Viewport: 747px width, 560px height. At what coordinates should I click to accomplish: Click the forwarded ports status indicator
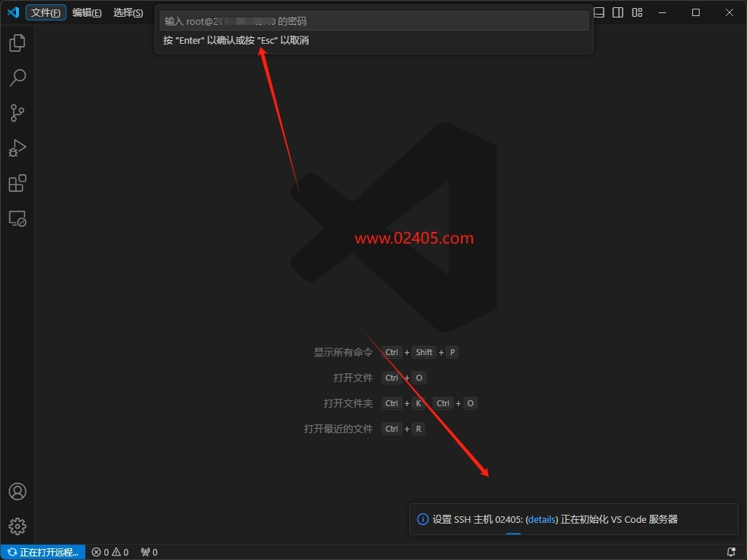click(149, 552)
